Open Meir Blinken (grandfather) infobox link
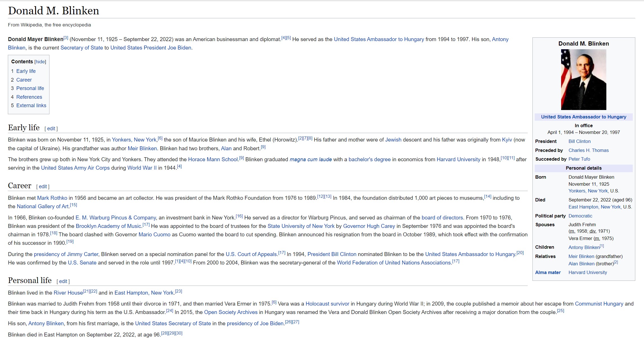This screenshot has height=341, width=644. click(x=581, y=256)
